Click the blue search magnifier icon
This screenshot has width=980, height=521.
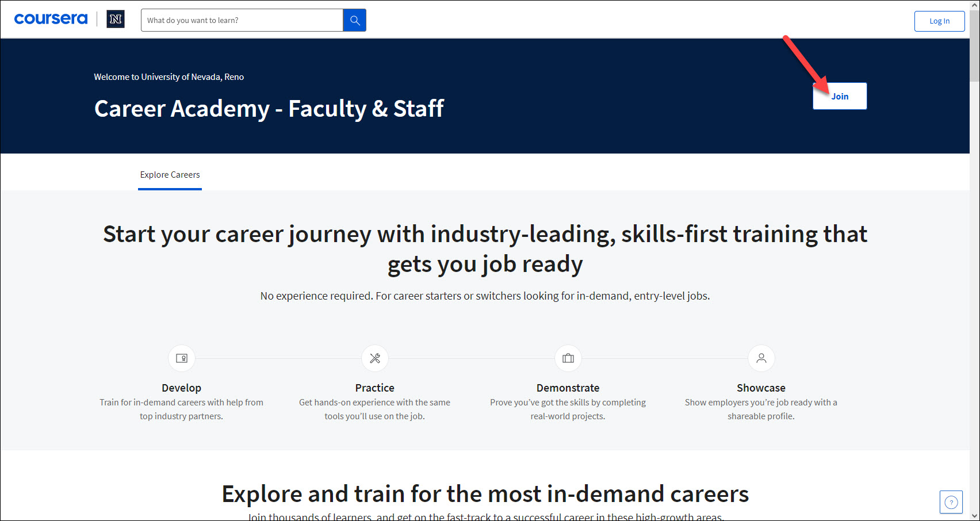354,20
